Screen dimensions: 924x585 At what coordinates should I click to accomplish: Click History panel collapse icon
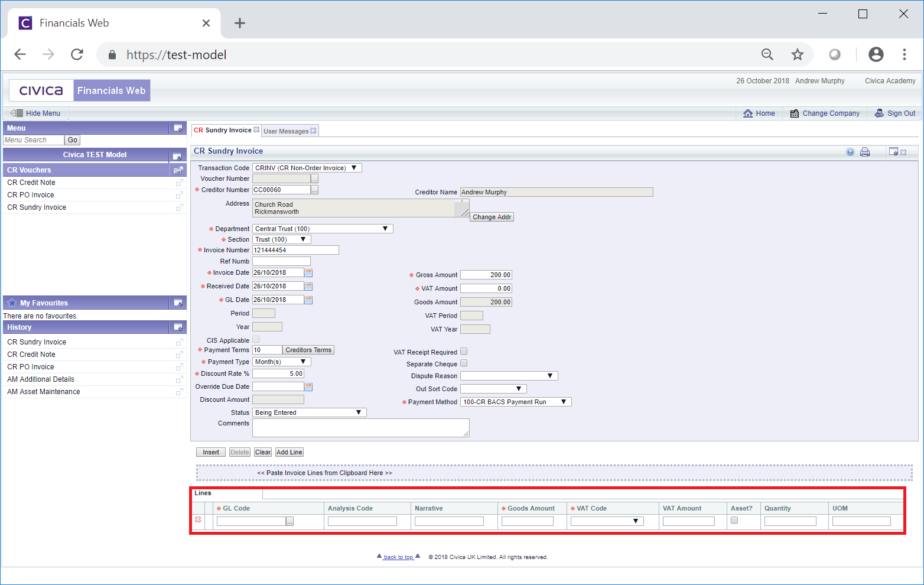click(178, 327)
